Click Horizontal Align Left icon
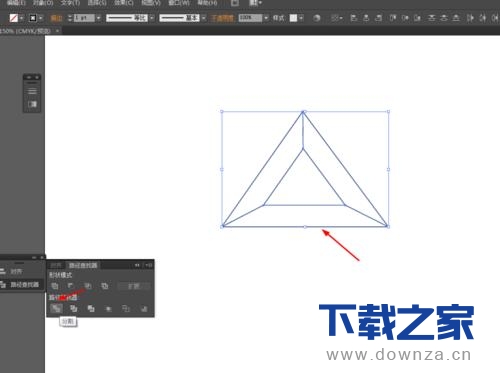The image size is (500, 373). point(354,18)
